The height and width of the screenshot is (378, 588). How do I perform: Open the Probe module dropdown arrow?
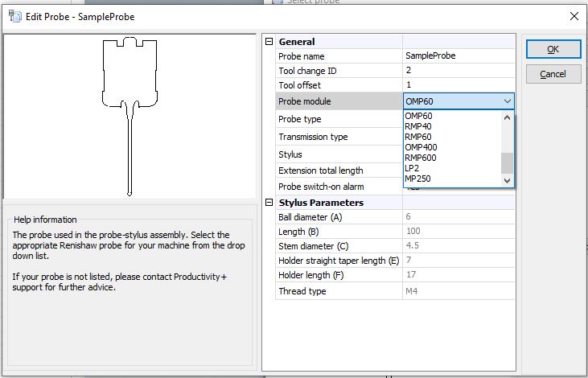click(x=508, y=101)
